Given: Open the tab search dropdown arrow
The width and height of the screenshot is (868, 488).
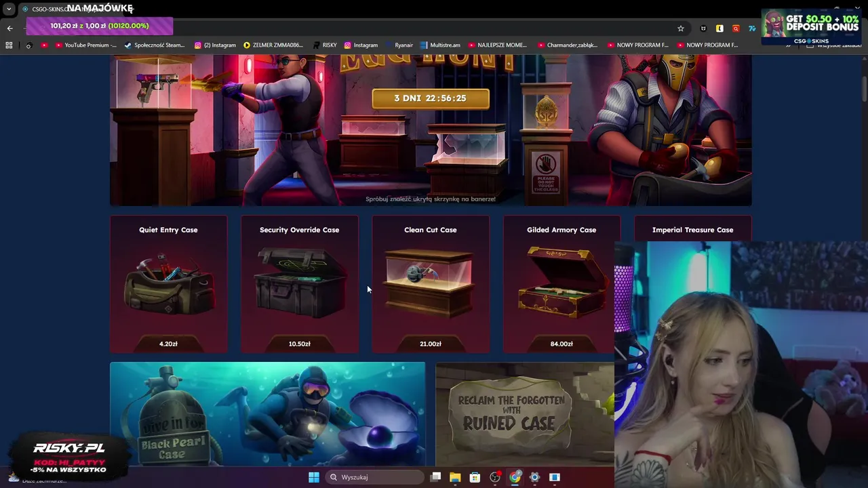Looking at the screenshot, I should (9, 9).
